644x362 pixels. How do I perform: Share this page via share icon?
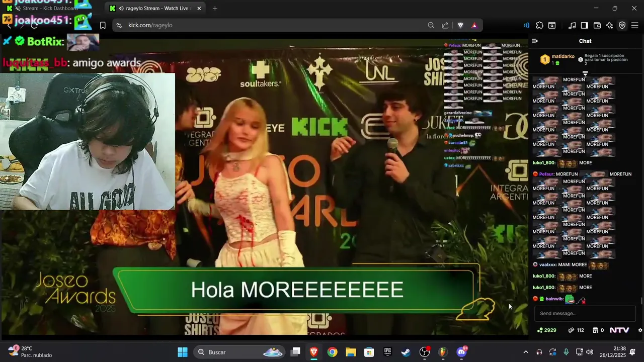(x=445, y=25)
